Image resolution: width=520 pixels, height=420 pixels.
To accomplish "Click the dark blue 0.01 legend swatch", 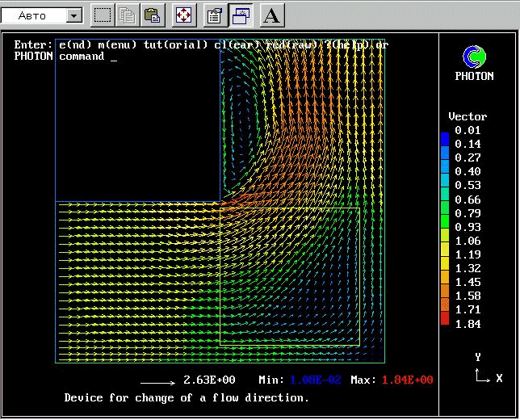I will 445,140.
